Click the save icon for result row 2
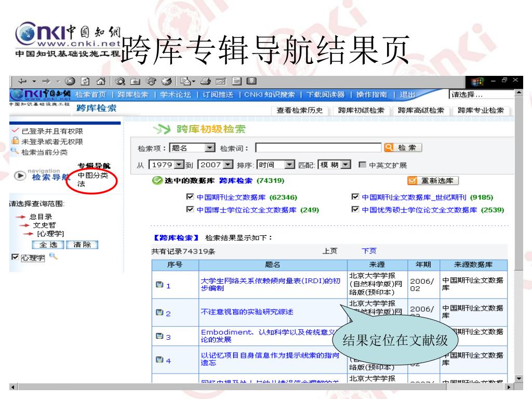This screenshot has height=399, width=532. click(159, 312)
